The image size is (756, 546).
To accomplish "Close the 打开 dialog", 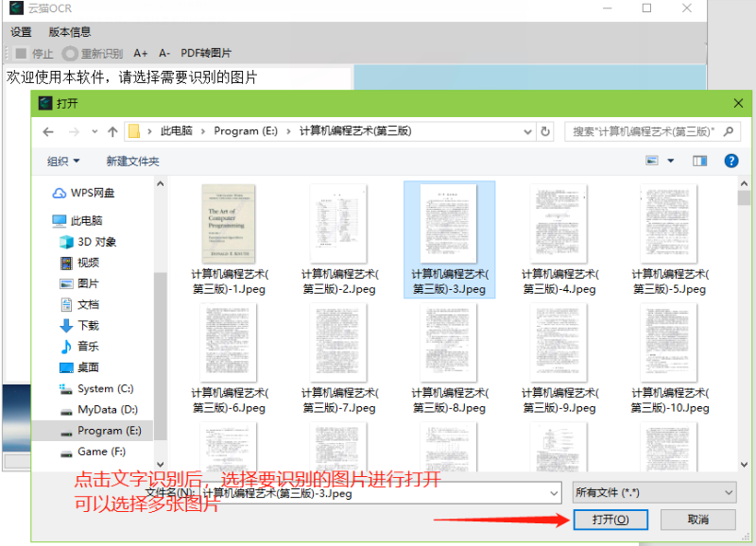I will [738, 103].
